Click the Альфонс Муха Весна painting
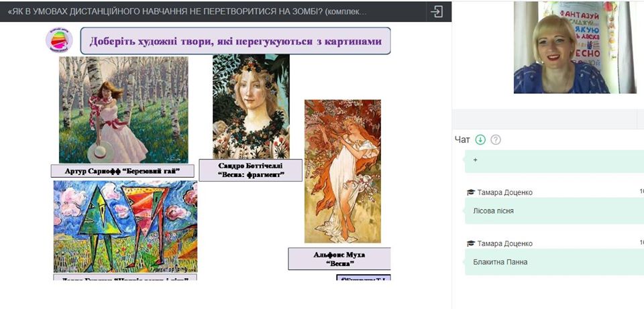The image size is (644, 309). (343, 171)
